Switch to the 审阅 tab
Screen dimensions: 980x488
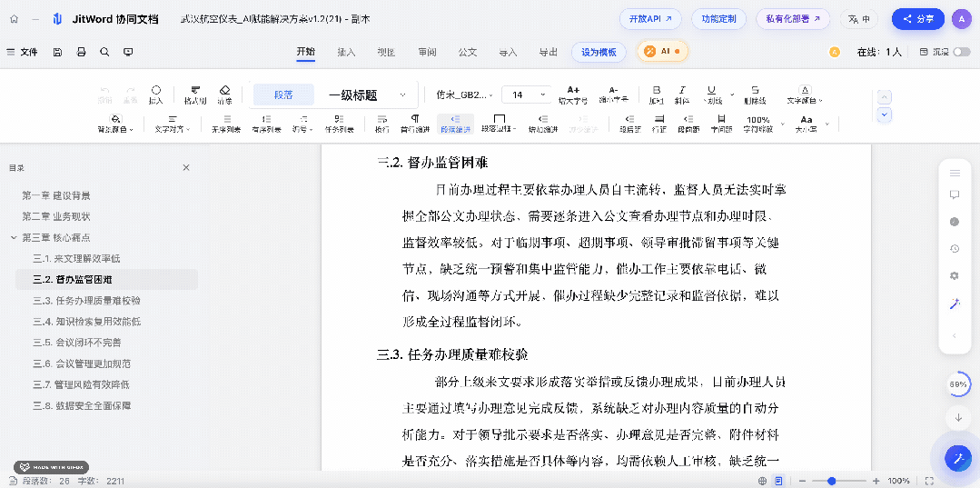[x=427, y=52]
